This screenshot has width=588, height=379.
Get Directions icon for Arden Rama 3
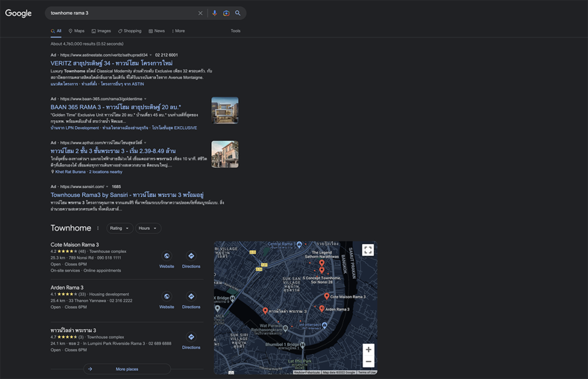[191, 297]
